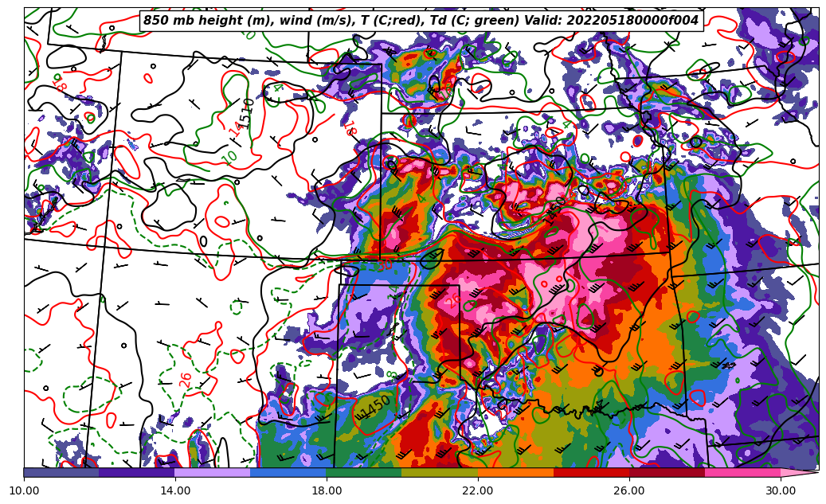Click the orange 22–24 colorbar segment
This screenshot has width=826, height=504.
[x=515, y=472]
